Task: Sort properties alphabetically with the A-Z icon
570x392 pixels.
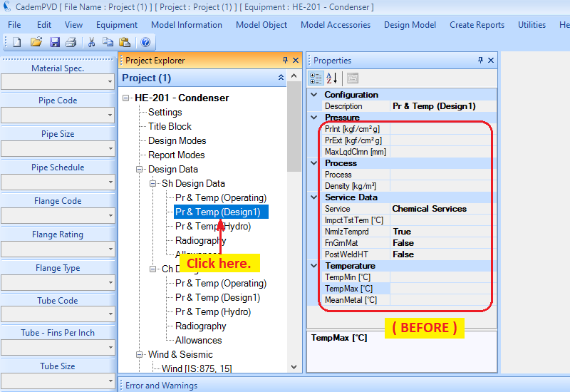Action: tap(332, 78)
